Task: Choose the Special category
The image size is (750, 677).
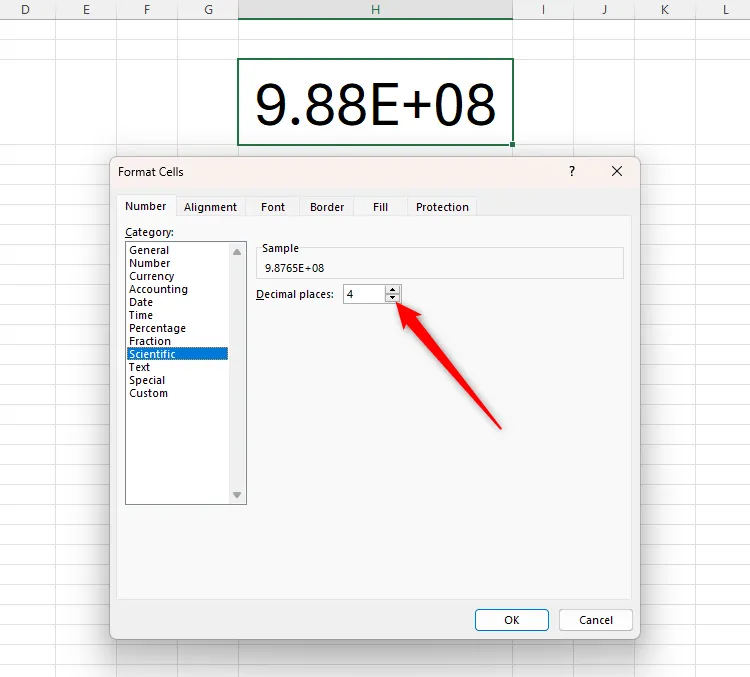Action: 177,380
